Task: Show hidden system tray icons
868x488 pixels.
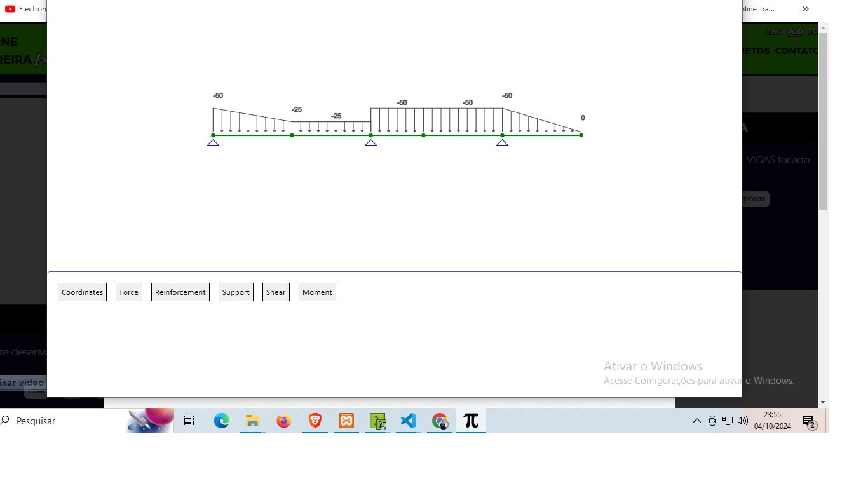Action: pyautogui.click(x=696, y=421)
